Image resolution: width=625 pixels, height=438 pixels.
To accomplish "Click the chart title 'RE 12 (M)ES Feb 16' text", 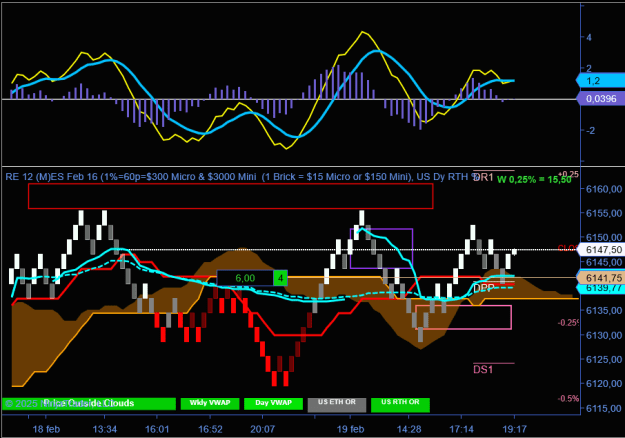I will [x=52, y=177].
